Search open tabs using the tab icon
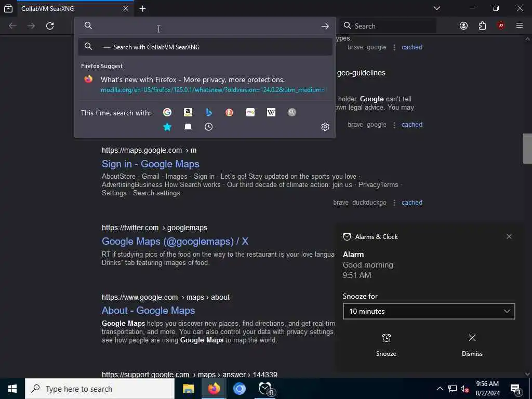Image resolution: width=532 pixels, height=399 pixels. 188,127
